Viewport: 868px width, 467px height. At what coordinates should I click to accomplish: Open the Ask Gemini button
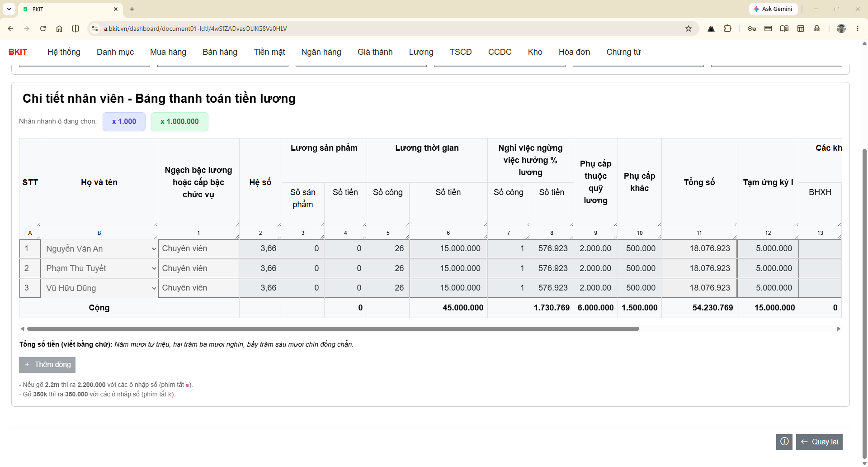[x=774, y=9]
